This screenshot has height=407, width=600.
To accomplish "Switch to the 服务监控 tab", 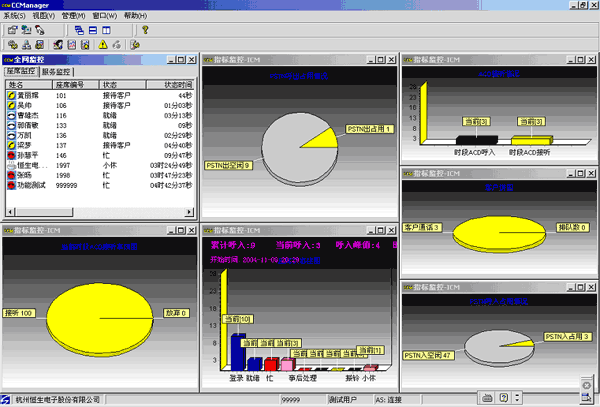I will [56, 72].
